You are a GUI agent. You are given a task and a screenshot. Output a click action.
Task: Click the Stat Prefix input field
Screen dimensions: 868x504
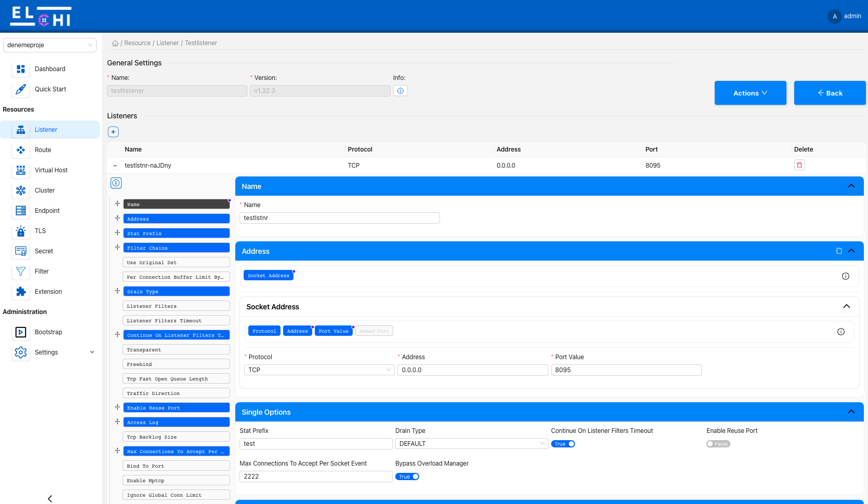click(316, 444)
